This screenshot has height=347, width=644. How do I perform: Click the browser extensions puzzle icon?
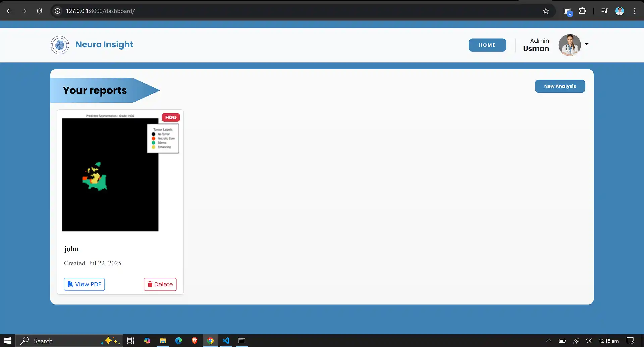(x=583, y=11)
